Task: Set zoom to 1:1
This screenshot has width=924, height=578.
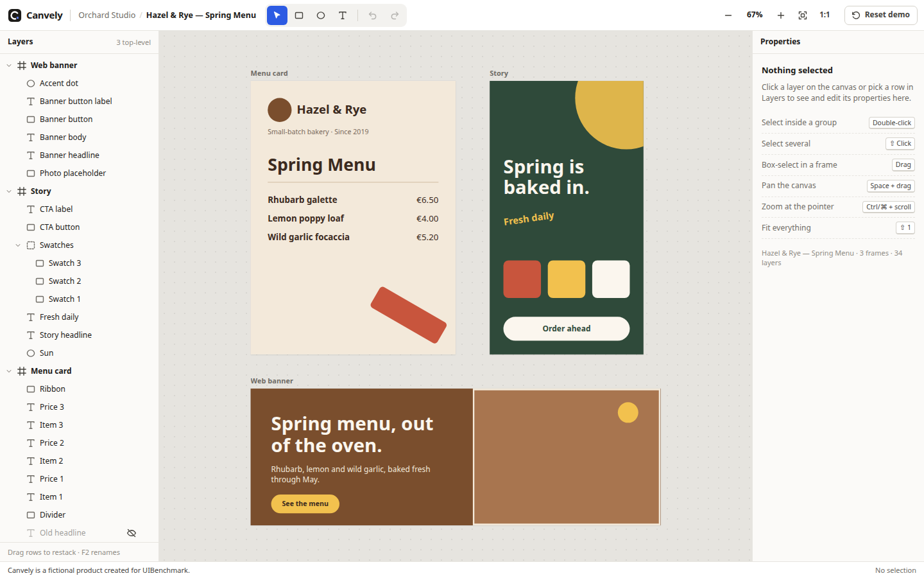Action: click(825, 15)
